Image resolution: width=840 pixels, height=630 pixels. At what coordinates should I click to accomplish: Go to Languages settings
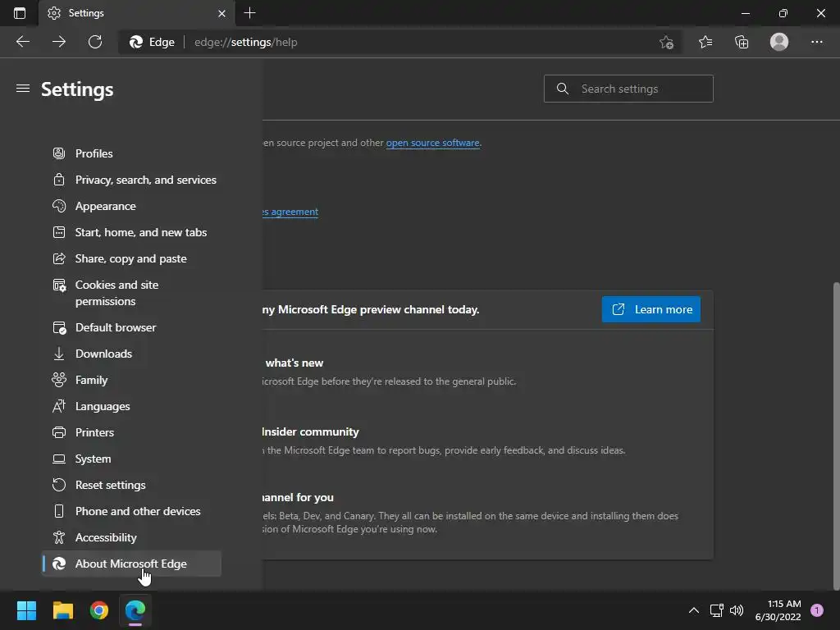tap(131, 406)
